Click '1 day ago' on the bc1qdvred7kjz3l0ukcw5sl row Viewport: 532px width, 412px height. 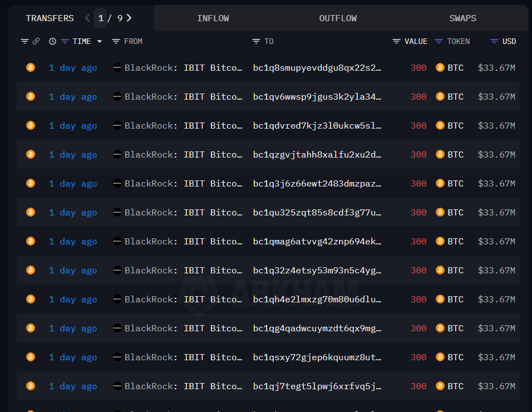[73, 126]
